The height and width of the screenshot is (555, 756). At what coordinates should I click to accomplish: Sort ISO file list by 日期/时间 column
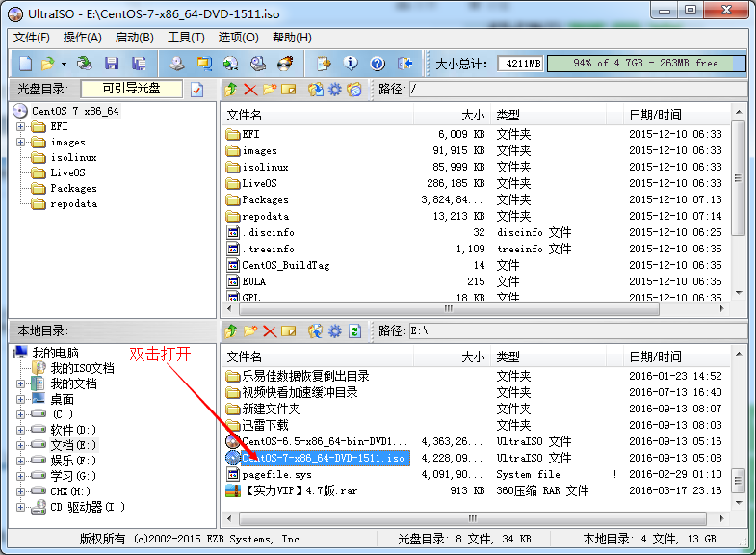[678, 116]
